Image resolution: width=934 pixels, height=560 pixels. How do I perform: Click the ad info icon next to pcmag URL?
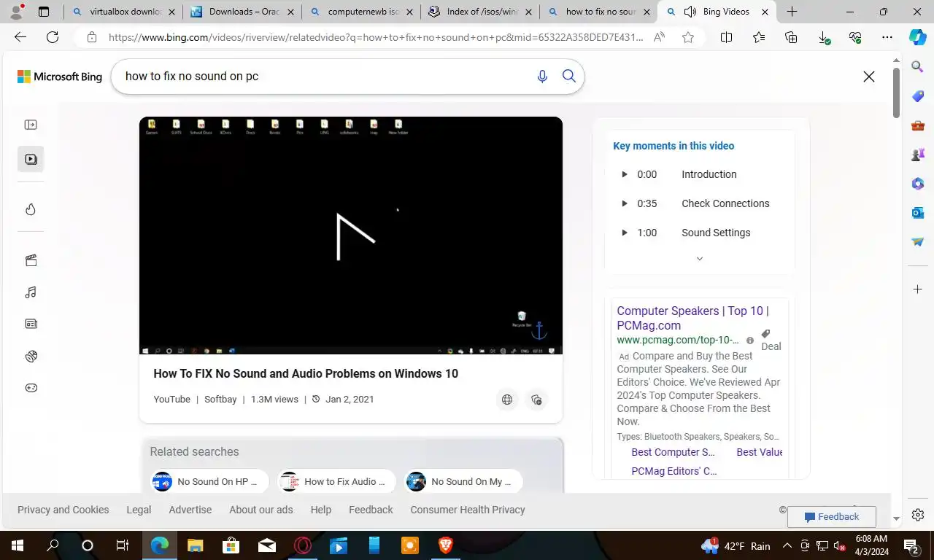pyautogui.click(x=750, y=341)
